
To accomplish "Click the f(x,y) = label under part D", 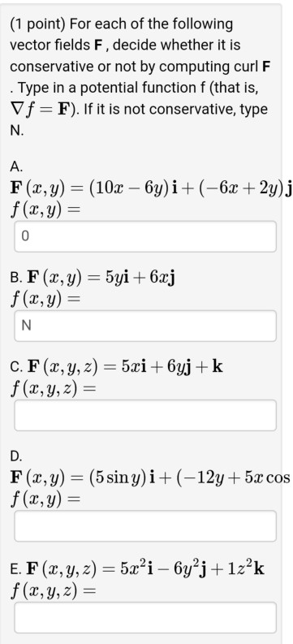I will pyautogui.click(x=45, y=499).
